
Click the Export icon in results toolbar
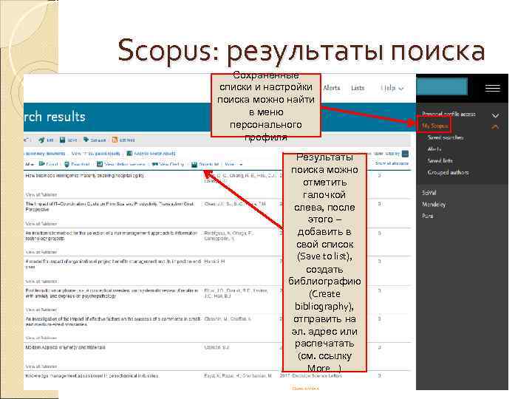(41, 164)
